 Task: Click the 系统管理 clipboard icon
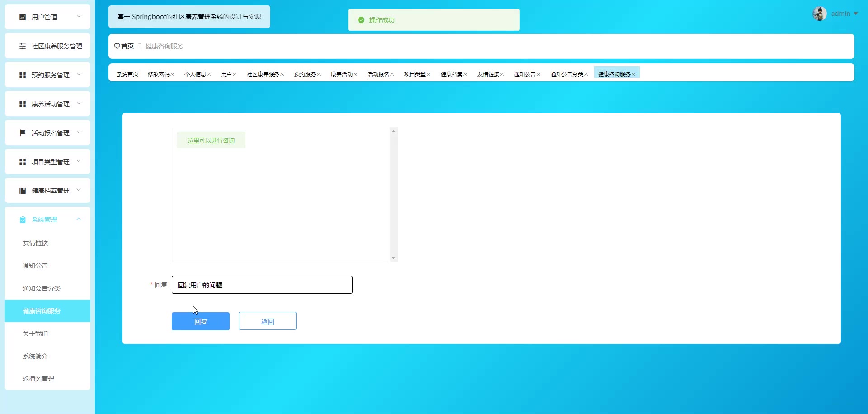coord(23,220)
